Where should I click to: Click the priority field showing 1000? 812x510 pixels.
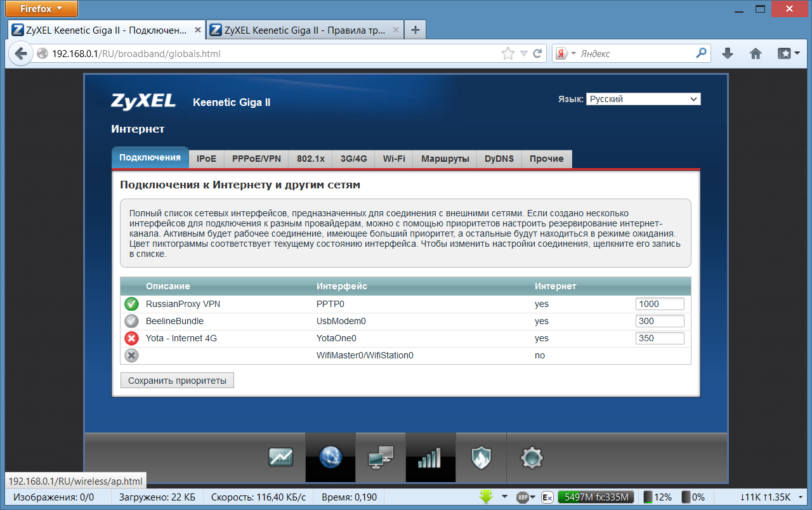point(660,304)
